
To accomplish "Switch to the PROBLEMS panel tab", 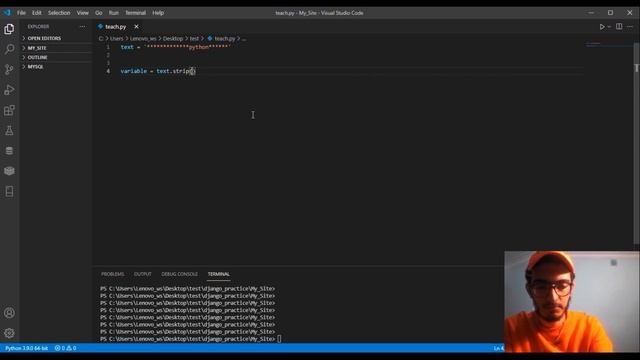I will (x=113, y=274).
